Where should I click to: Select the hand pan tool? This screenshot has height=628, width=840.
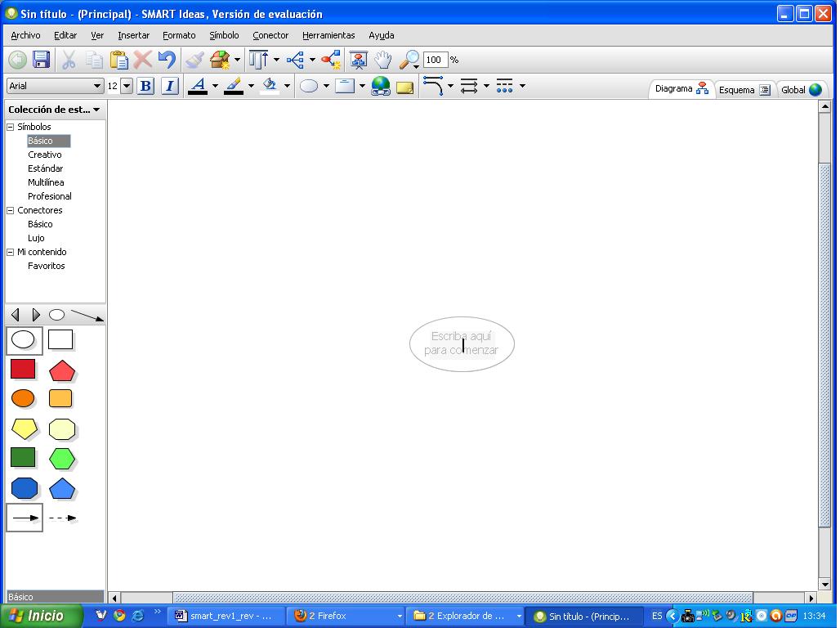(382, 60)
